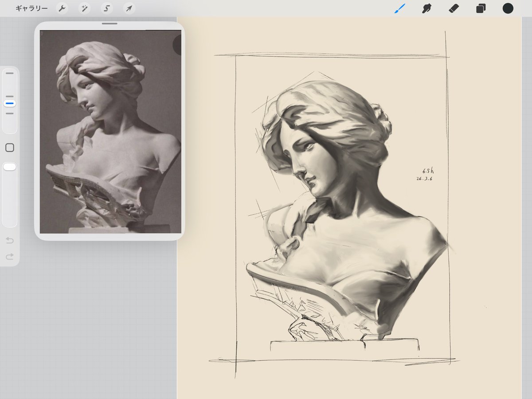532x399 pixels.
Task: Click the bust photo in reference window
Action: [111, 132]
